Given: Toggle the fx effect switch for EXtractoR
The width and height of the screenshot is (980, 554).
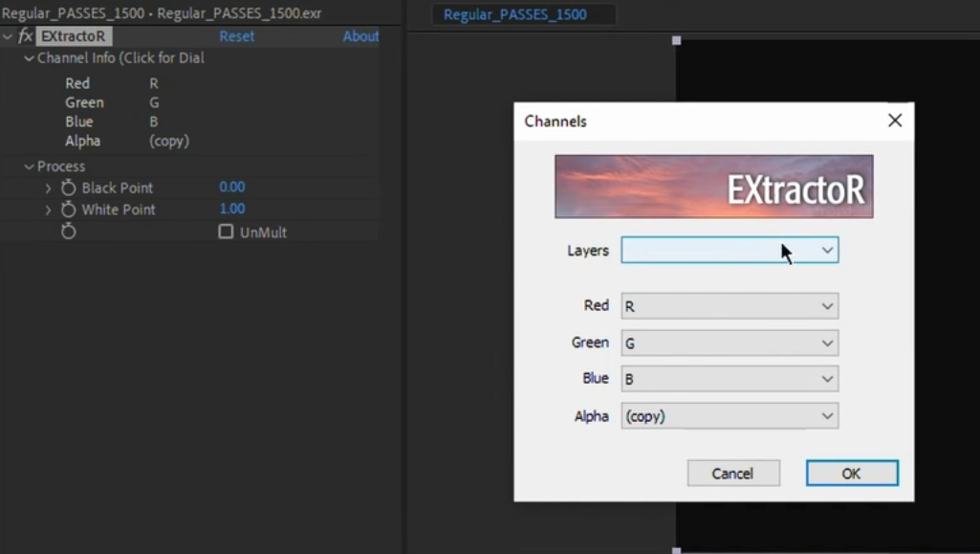Looking at the screenshot, I should tap(25, 36).
